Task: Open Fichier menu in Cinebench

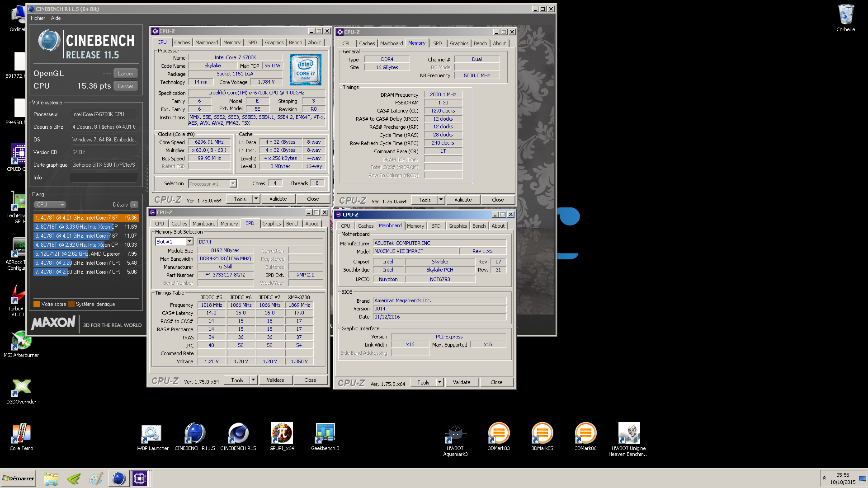Action: [38, 18]
